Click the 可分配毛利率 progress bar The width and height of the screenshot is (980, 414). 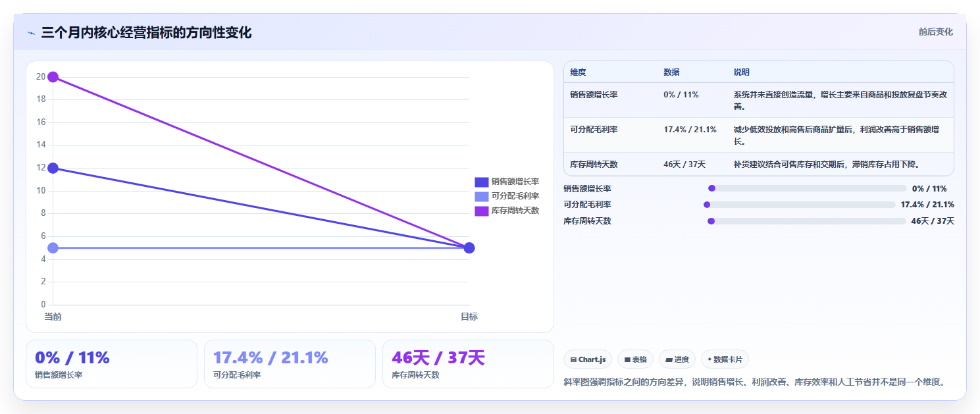[800, 204]
